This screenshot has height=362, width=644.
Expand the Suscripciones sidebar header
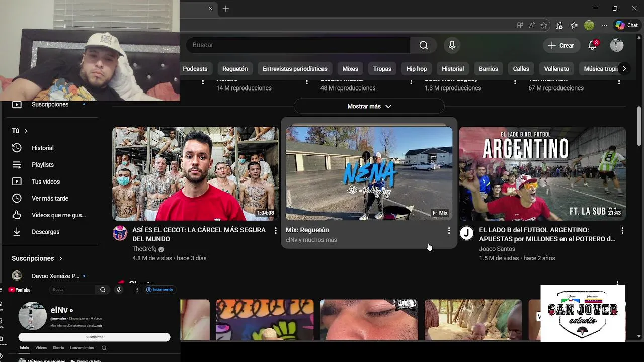pos(37,258)
